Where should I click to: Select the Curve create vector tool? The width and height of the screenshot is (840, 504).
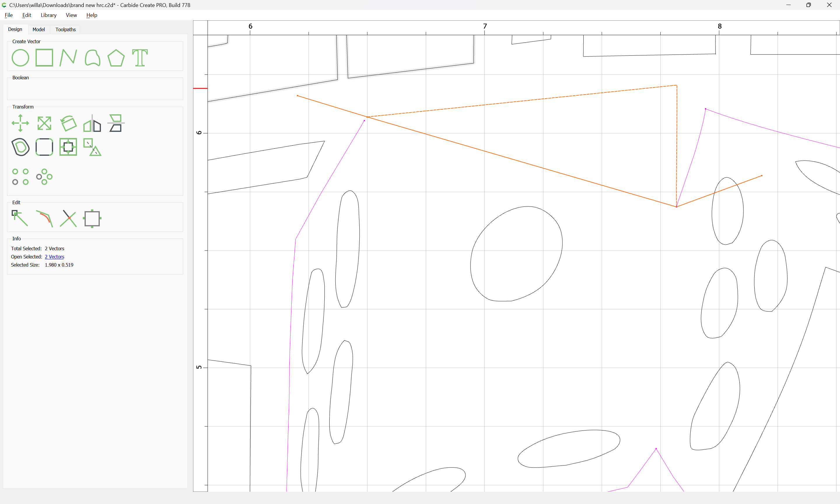(x=92, y=58)
